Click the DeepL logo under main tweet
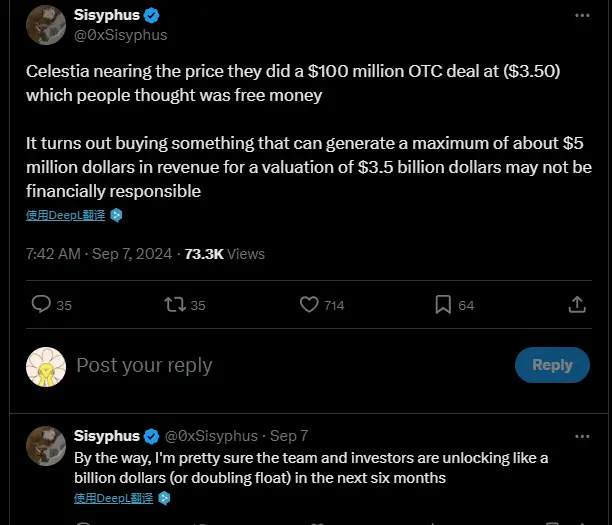The height and width of the screenshot is (525, 612). 116,215
